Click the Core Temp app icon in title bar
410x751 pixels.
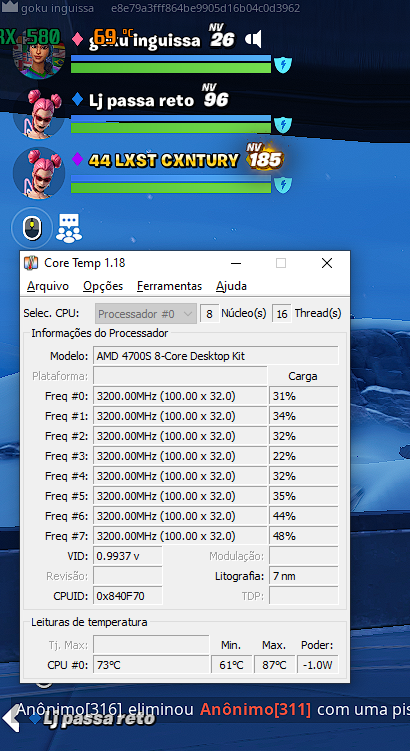click(x=31, y=263)
